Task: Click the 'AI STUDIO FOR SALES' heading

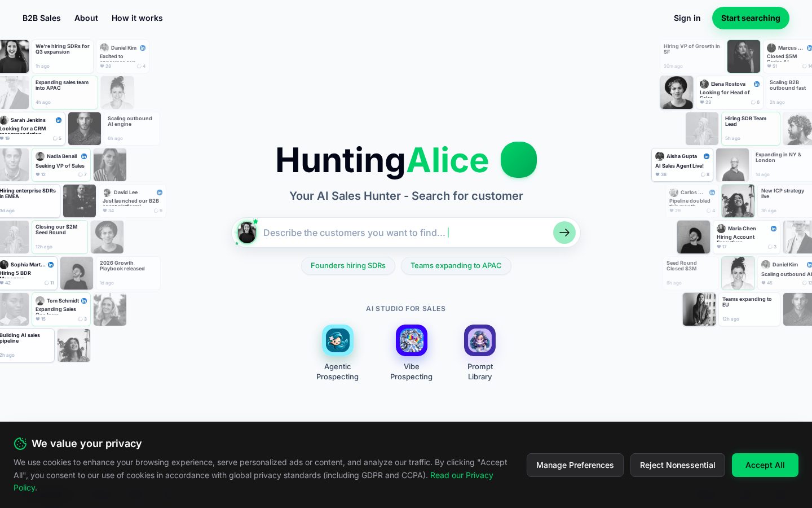Action: [406, 309]
